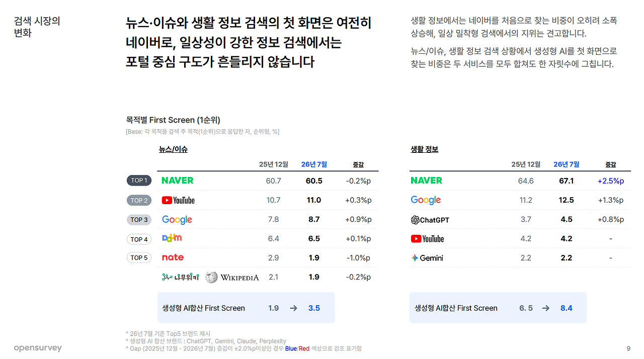Click the Wikipedia logo
Image resolution: width=644 pixels, height=359 pixels.
232,277
